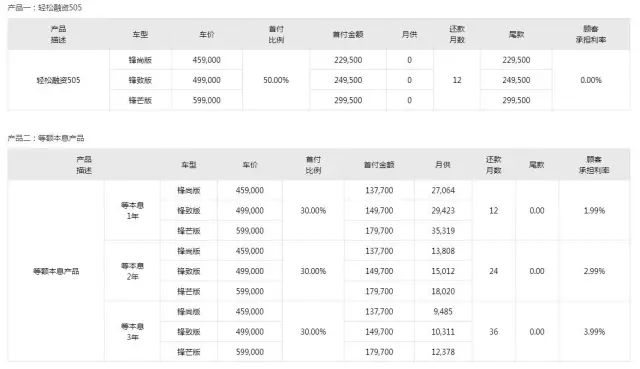Click the 18,020 monthly payment value
Screen dimensions: 640x369
point(443,291)
